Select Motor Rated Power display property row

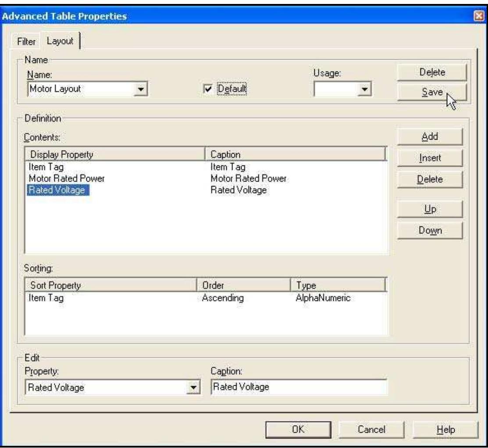[67, 179]
